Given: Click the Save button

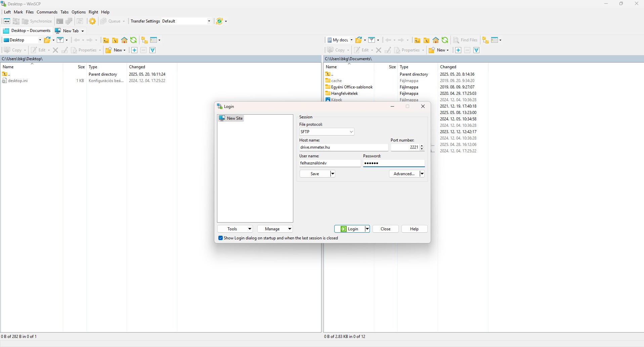Looking at the screenshot, I should point(315,174).
